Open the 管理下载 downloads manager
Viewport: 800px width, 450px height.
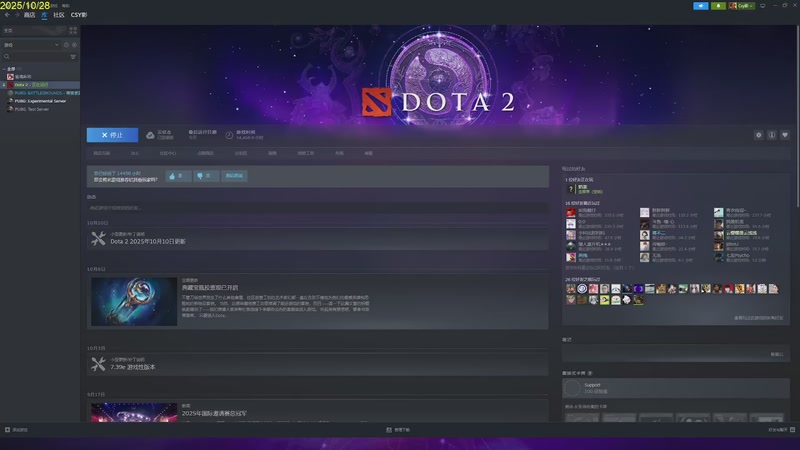[398, 430]
